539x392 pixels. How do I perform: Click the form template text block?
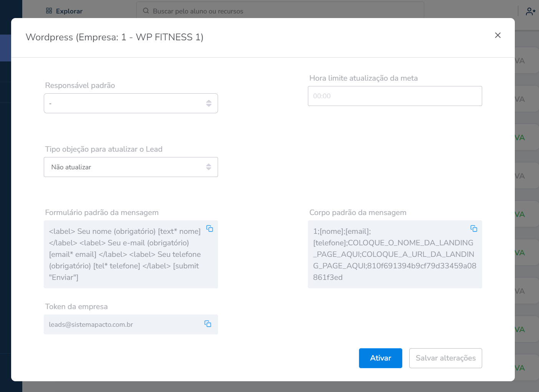(125, 254)
